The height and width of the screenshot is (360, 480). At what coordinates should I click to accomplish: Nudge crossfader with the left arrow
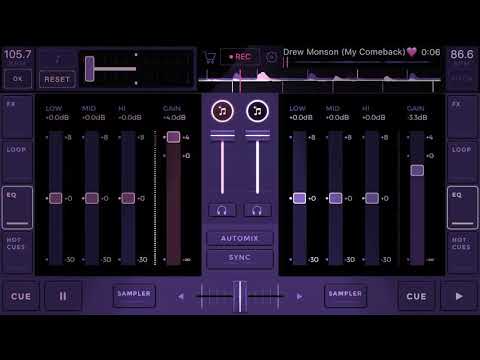tap(181, 296)
